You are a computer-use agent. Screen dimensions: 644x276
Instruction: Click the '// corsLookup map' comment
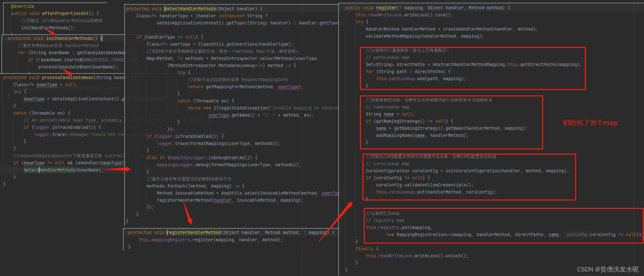[x=388, y=164]
